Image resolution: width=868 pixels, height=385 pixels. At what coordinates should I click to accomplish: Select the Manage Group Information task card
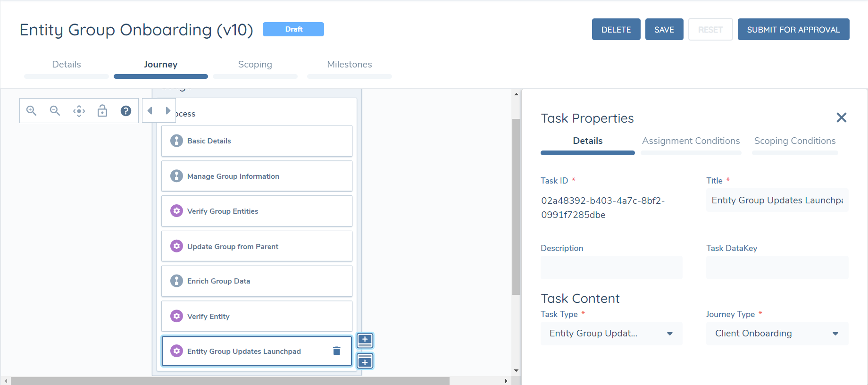[257, 176]
